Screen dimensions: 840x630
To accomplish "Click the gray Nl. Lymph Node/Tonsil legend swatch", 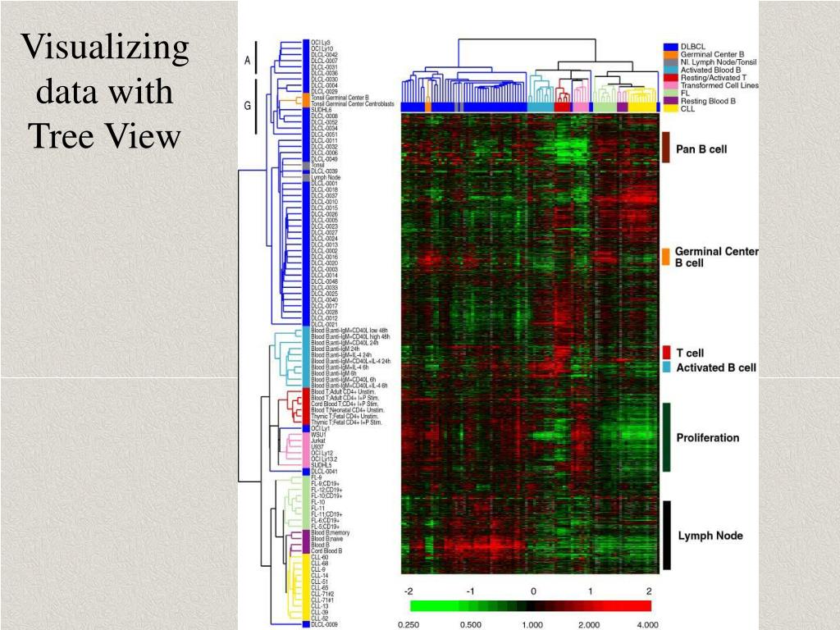I will pyautogui.click(x=671, y=62).
